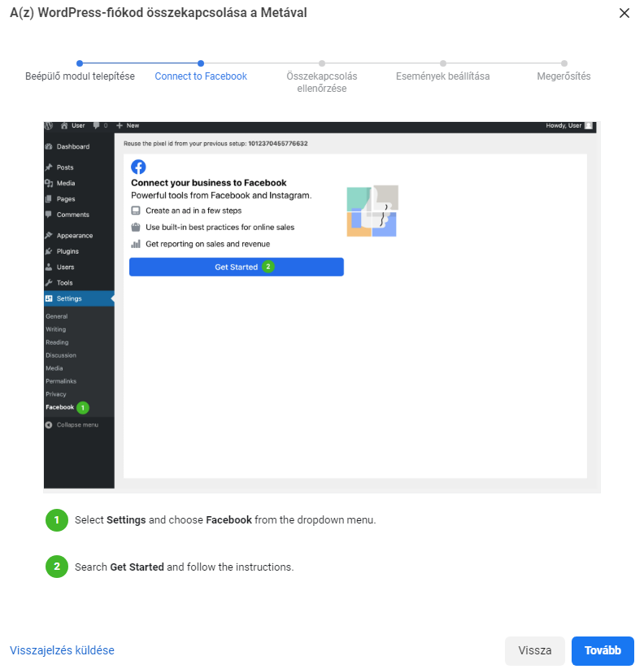Click the blue Facebook logo in the preview
The width and height of the screenshot is (644, 669).
pyautogui.click(x=138, y=167)
